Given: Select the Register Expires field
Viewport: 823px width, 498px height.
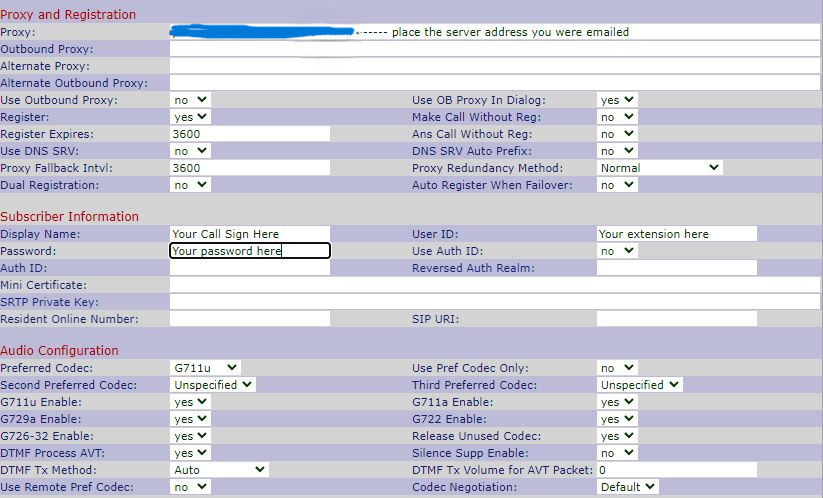Looking at the screenshot, I should tap(249, 134).
